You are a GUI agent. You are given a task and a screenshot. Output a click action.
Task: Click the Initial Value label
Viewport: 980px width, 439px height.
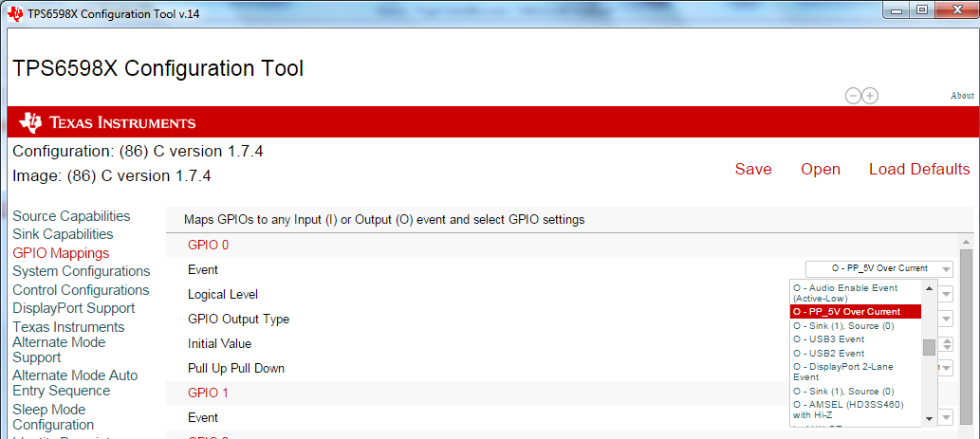[219, 343]
